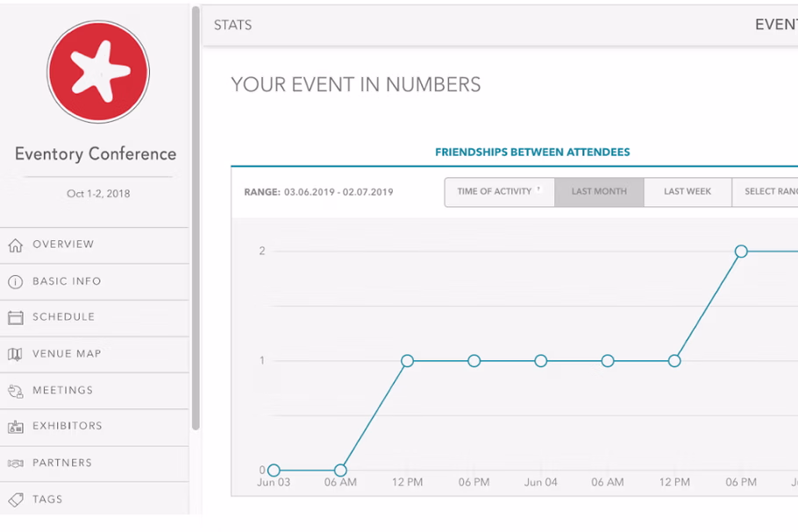Click the Overview home icon
This screenshot has height=532, width=798.
tap(15, 245)
